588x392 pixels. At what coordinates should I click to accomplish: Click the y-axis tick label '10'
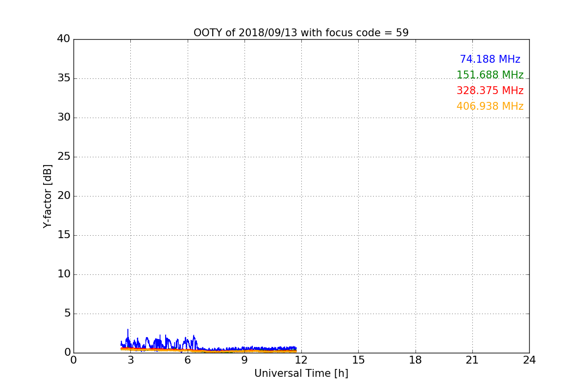64,274
